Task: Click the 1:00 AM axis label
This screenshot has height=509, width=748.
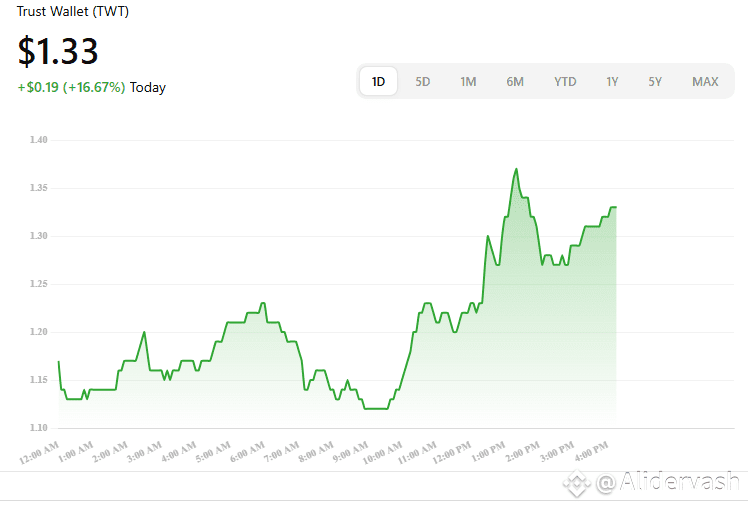Action: point(75,452)
